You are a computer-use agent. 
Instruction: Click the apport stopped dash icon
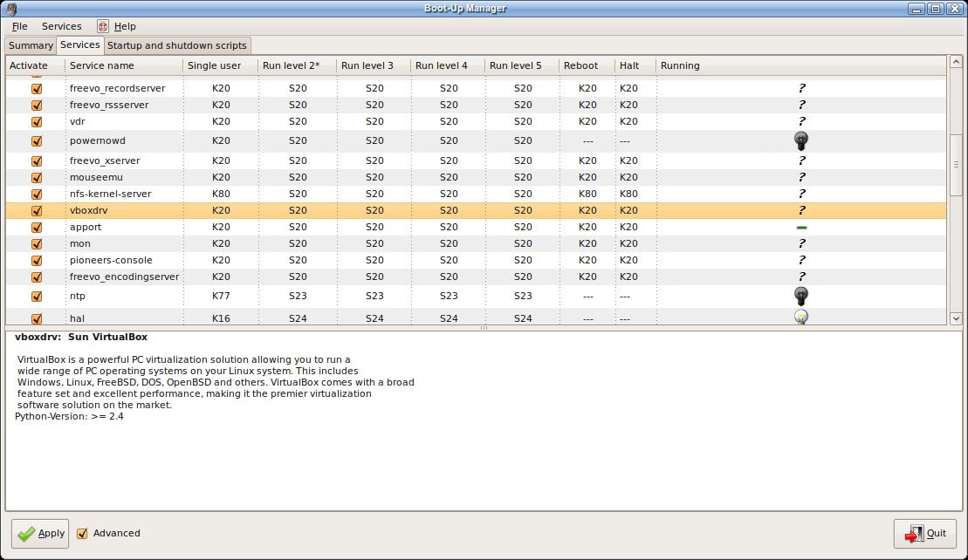coord(801,228)
